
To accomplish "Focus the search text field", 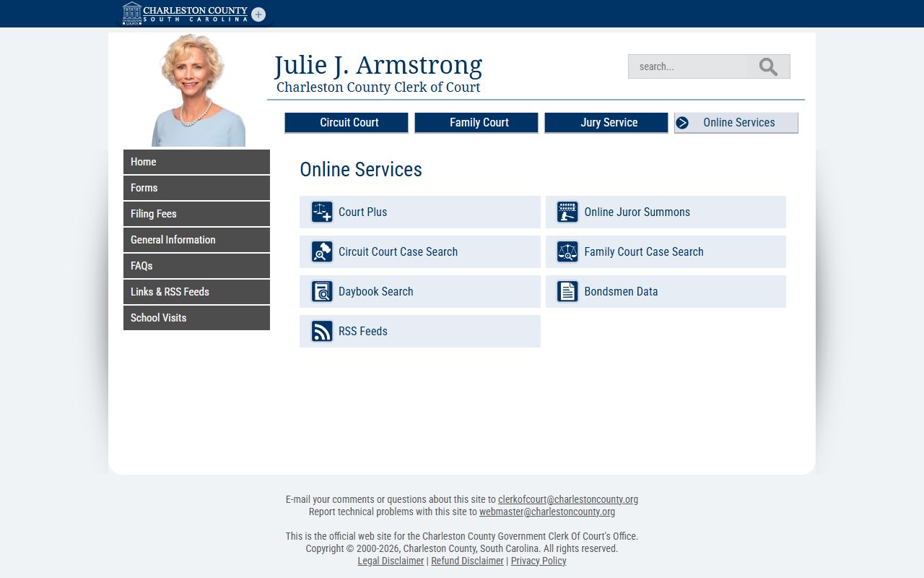I will pyautogui.click(x=688, y=66).
